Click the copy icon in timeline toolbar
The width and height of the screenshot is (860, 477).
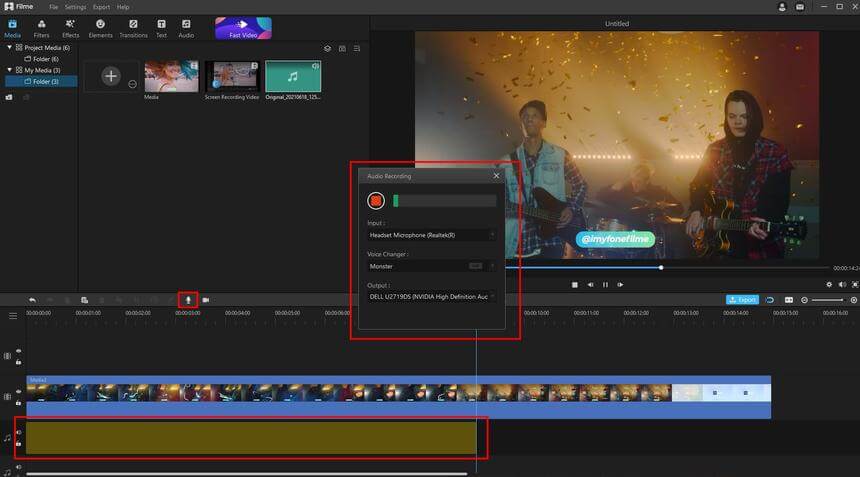click(84, 300)
